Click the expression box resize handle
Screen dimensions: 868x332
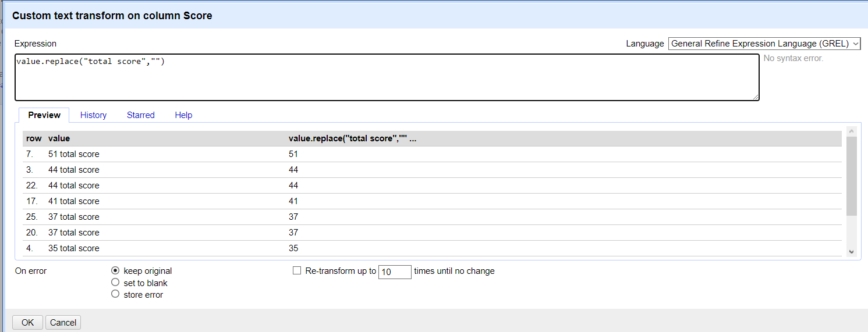756,97
